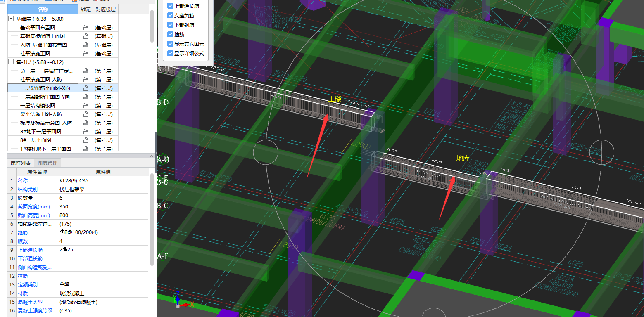Switch to the 图层管理 tab
644x317 pixels.
tap(48, 163)
